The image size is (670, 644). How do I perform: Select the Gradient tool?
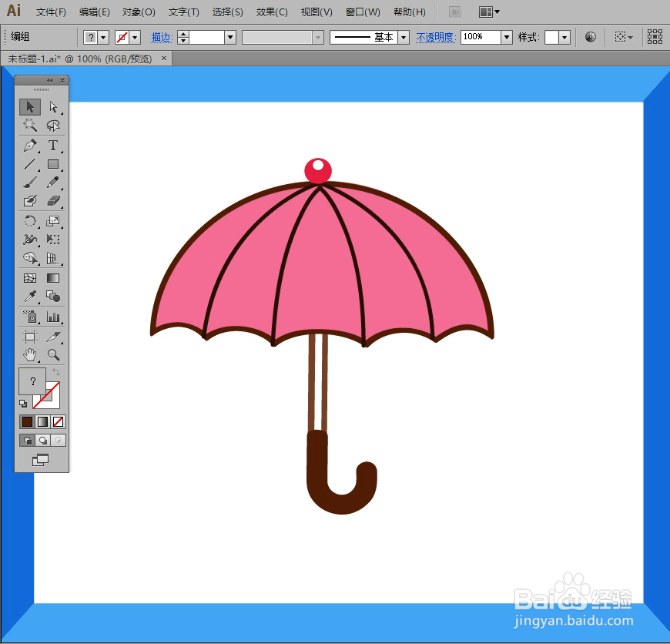click(x=54, y=277)
